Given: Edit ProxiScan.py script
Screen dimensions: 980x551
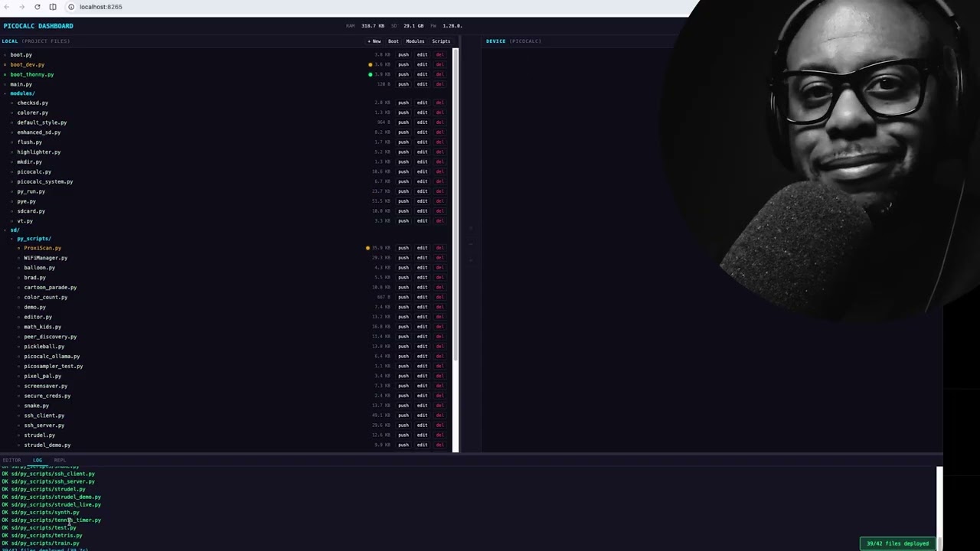Looking at the screenshot, I should pyautogui.click(x=422, y=248).
